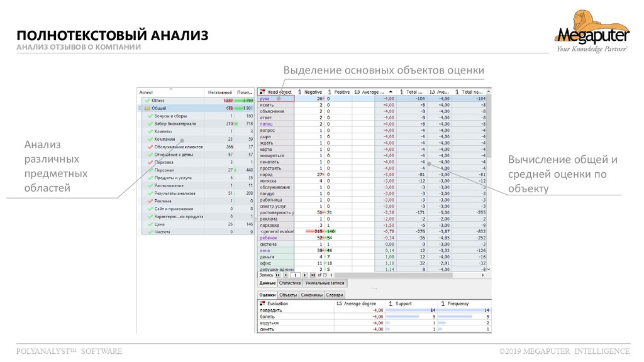Go to the first record with the navigator button
Screen dimensions: 644x362
click(x=278, y=275)
